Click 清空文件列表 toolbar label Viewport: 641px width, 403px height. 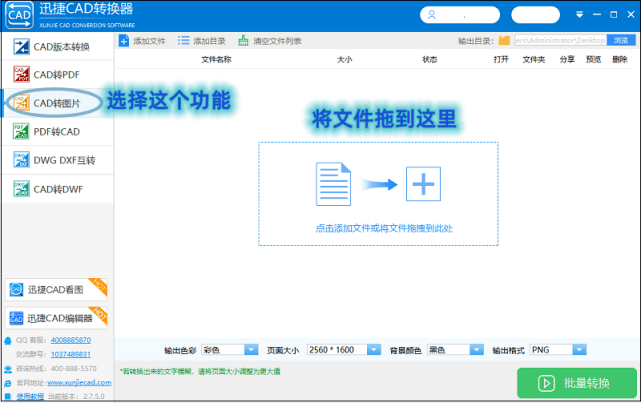(x=277, y=41)
